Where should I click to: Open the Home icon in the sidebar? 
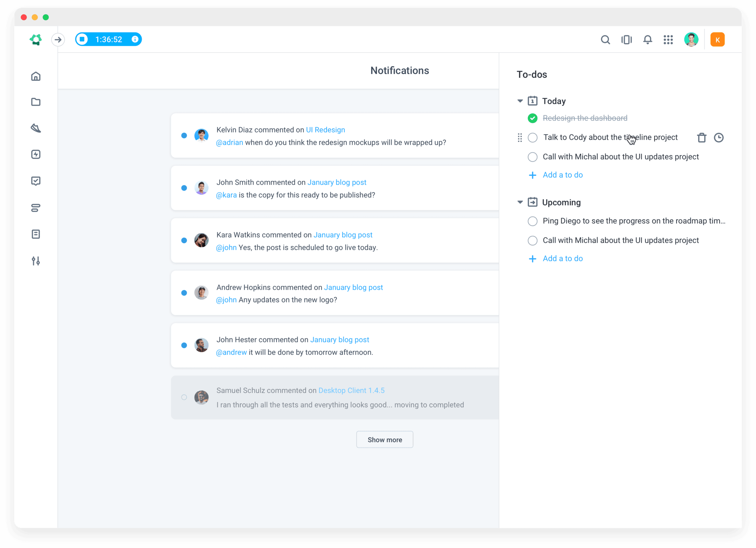[x=36, y=76]
